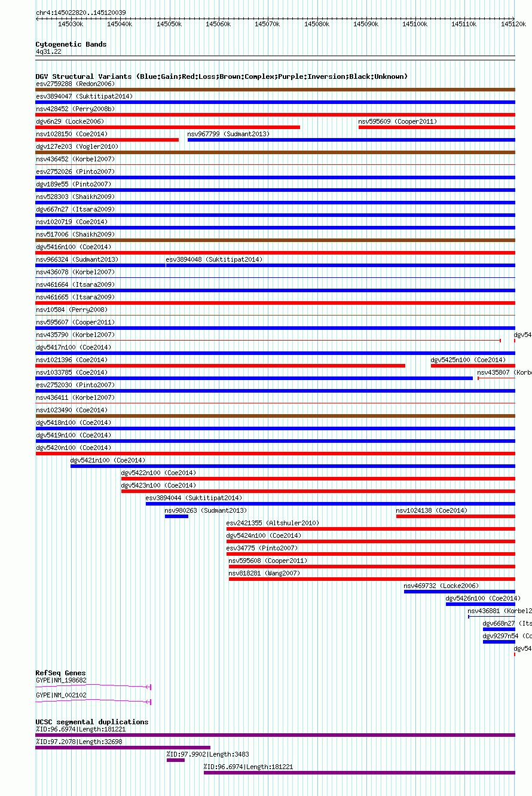Click the dgv5425n100 (Coe2014) variant label
Image resolution: width=532 pixels, height=796 pixels.
(469, 360)
